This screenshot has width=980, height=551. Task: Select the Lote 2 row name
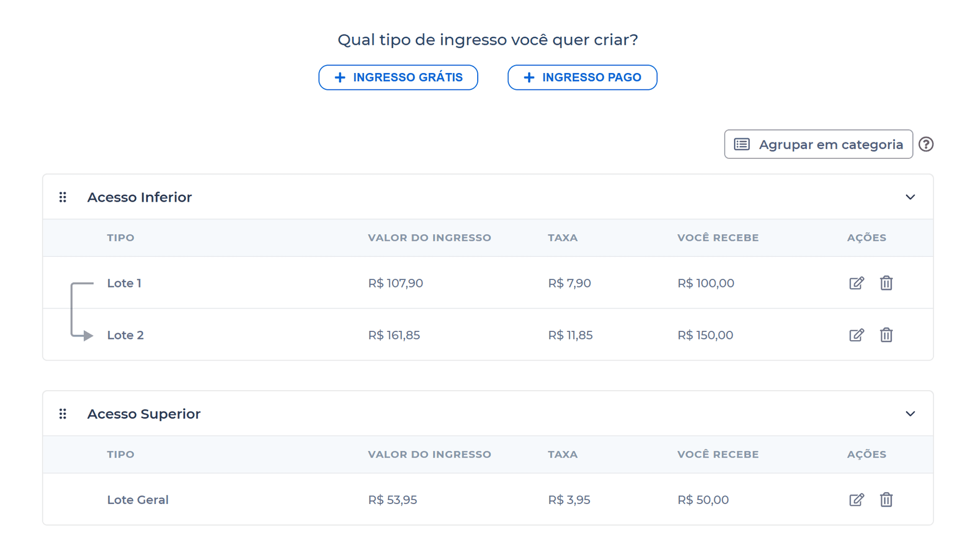click(126, 335)
